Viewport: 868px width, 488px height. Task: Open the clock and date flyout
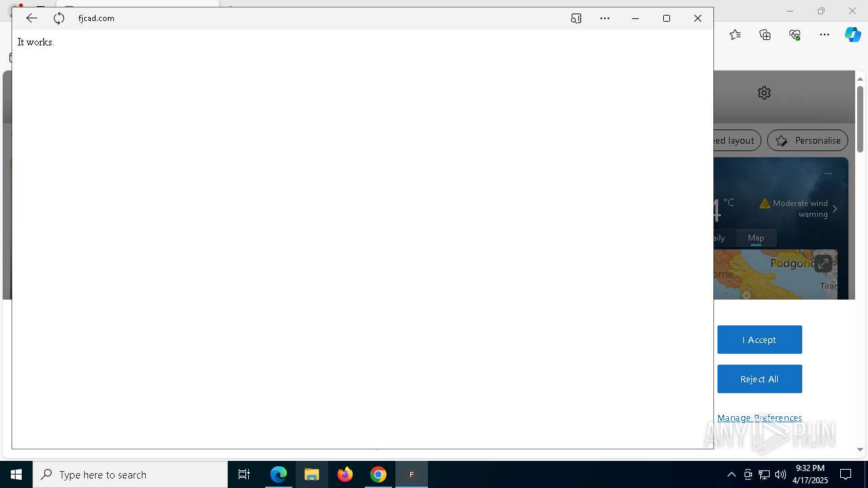pyautogui.click(x=810, y=474)
